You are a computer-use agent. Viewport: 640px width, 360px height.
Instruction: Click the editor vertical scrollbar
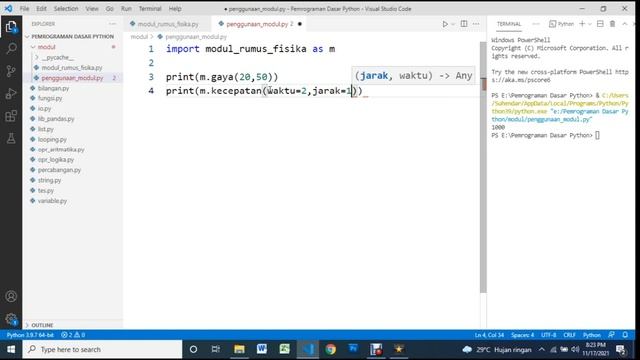point(483,167)
